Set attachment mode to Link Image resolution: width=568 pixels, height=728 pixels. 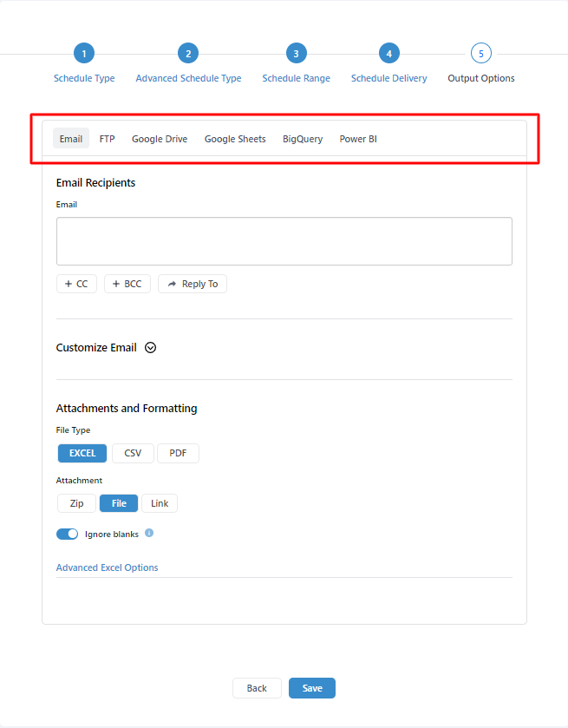[160, 503]
